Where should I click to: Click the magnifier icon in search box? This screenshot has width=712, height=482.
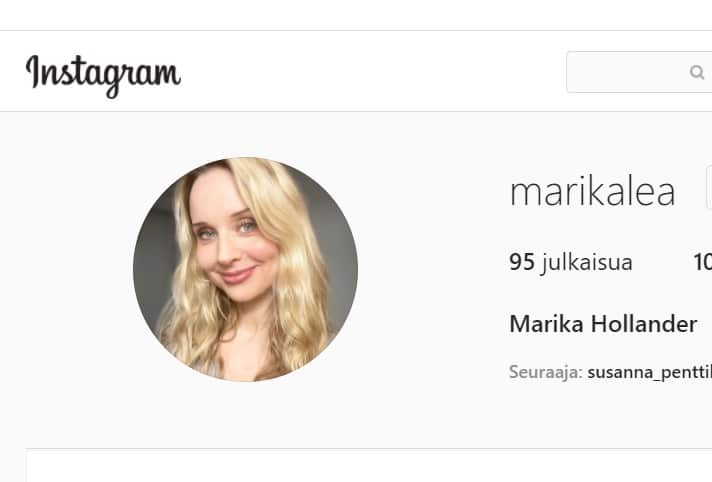(697, 72)
